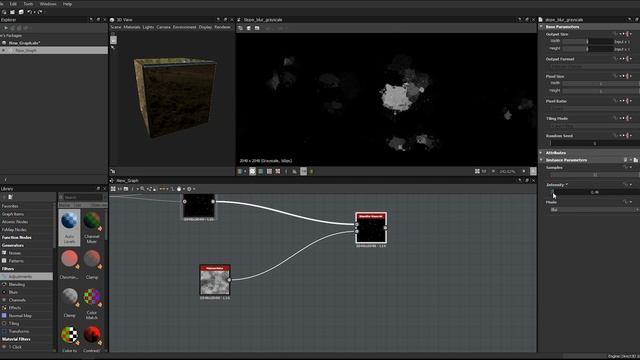The image size is (640, 360).
Task: Open the Blending filter category
Action: pyautogui.click(x=17, y=284)
